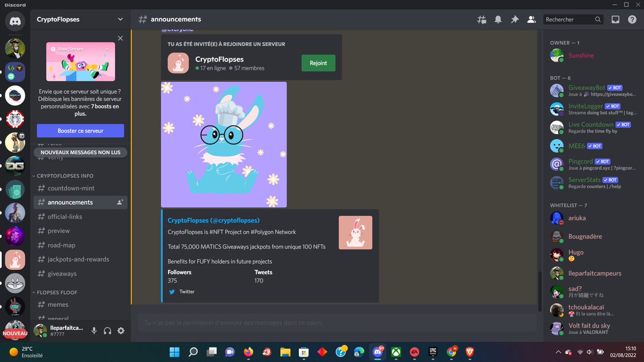This screenshot has width=644, height=362.
Task: Open Xbox app taskbar icon
Action: pyautogui.click(x=396, y=352)
